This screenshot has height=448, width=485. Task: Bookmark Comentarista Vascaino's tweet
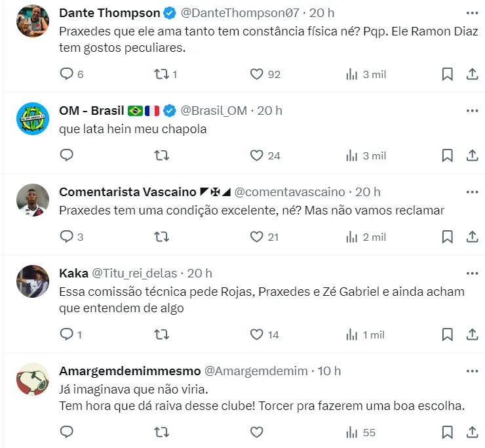pos(447,237)
